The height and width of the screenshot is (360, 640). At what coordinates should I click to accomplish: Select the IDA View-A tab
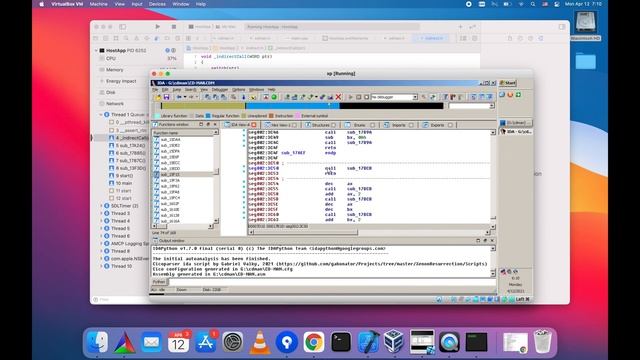coord(240,125)
